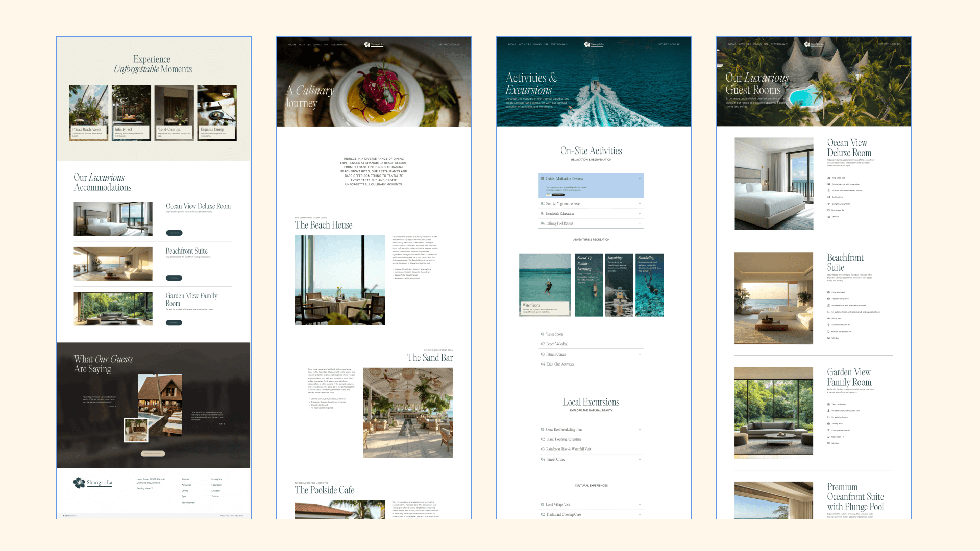
Task: Click the Dining area icon under Beachfront Suite
Action: [828, 318]
